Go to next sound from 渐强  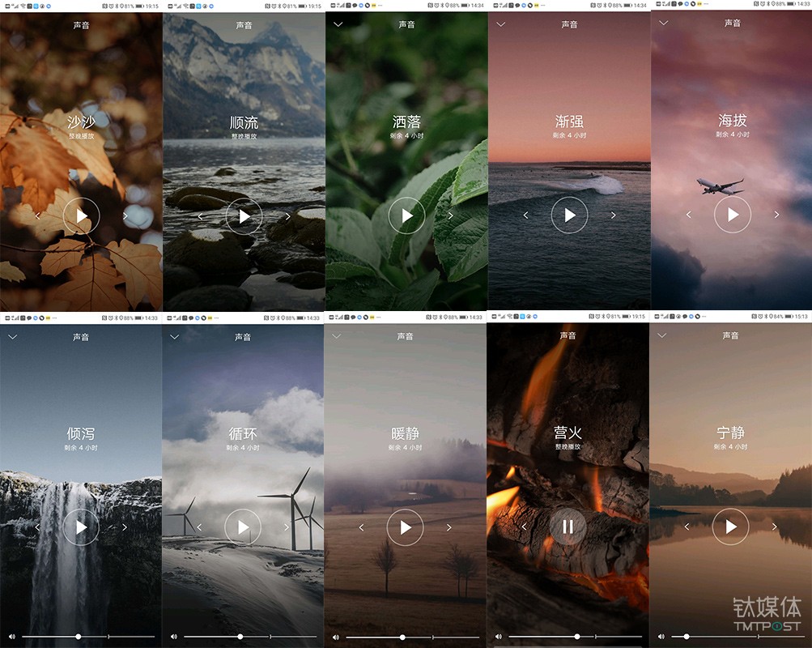point(613,215)
